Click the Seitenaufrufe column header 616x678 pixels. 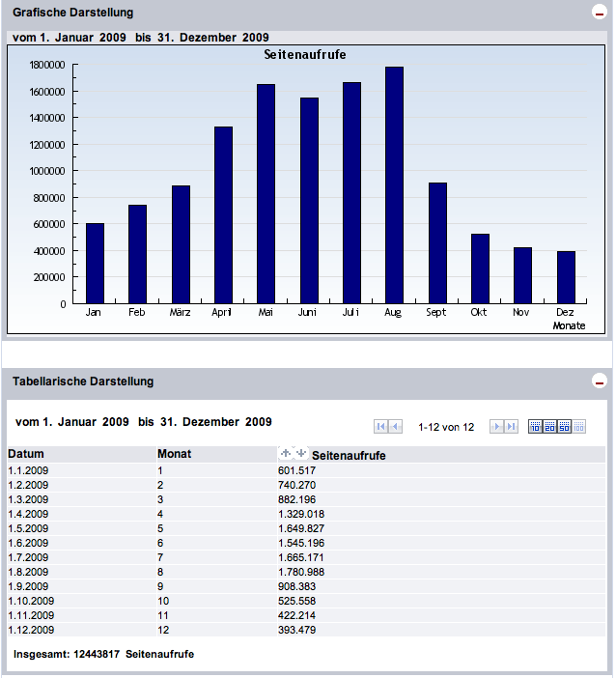[350, 455]
